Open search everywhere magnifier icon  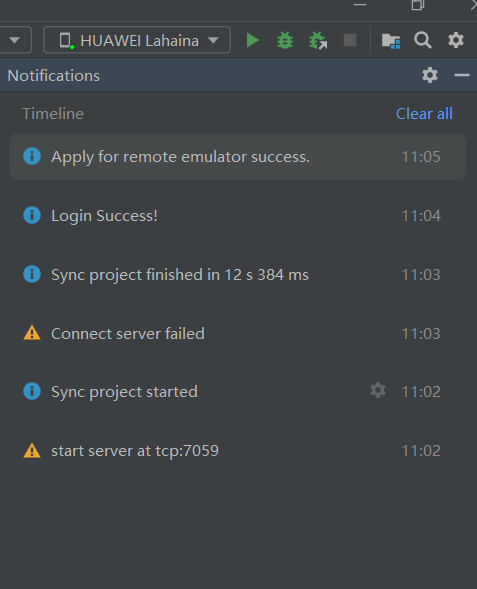(423, 40)
